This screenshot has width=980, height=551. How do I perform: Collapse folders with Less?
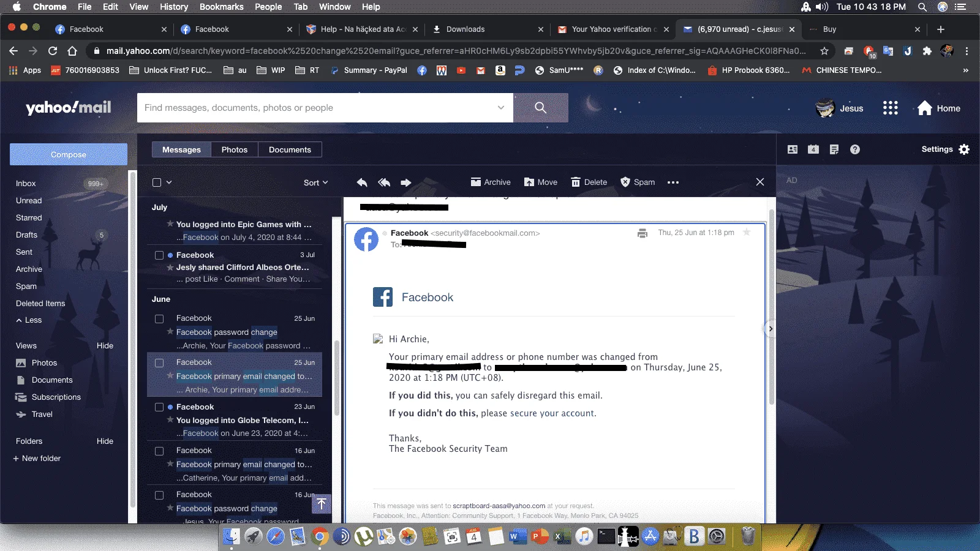[29, 320]
